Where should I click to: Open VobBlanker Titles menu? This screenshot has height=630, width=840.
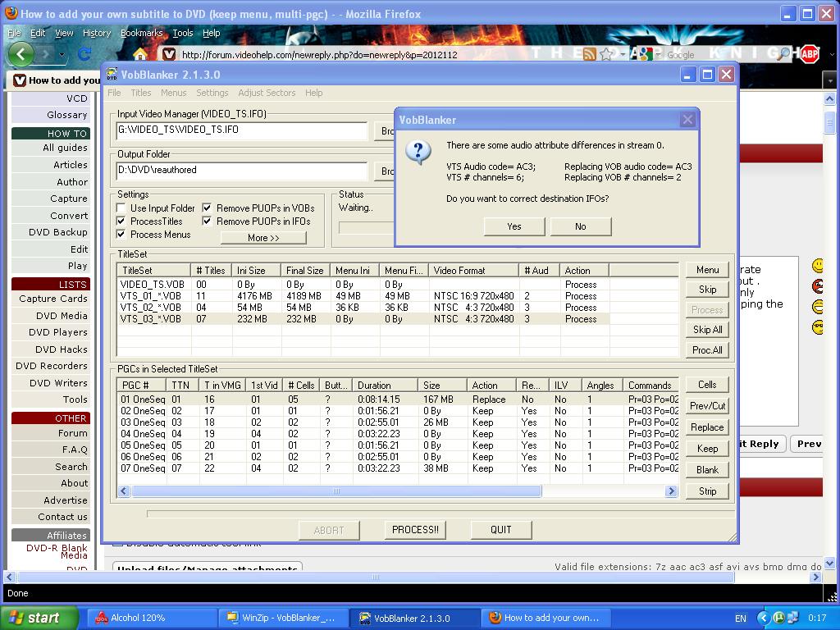point(141,93)
